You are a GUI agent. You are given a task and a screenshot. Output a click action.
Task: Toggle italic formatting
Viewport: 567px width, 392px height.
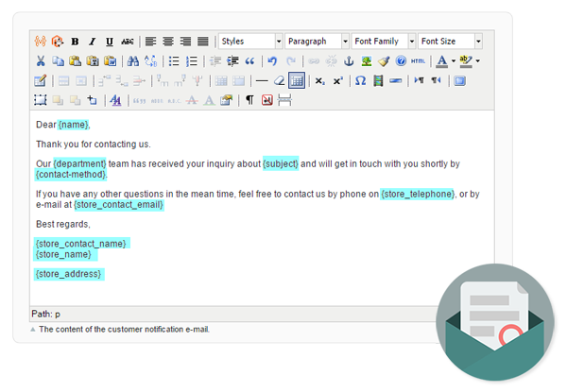(93, 42)
